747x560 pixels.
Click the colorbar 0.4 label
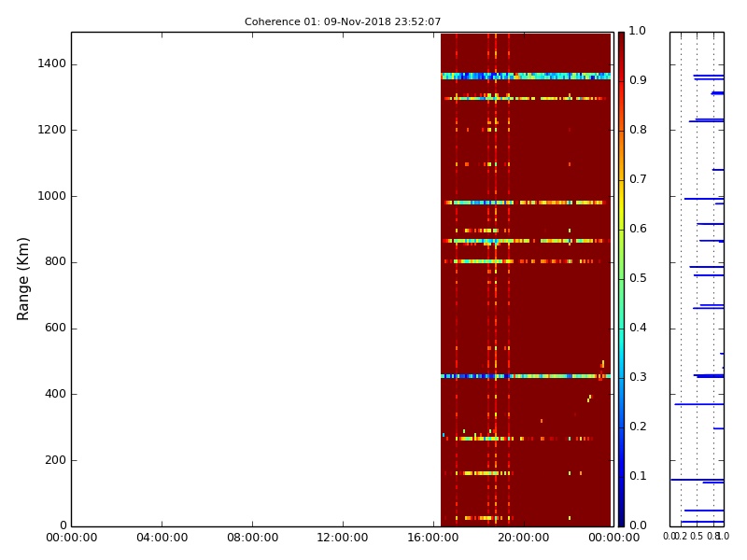638,328
